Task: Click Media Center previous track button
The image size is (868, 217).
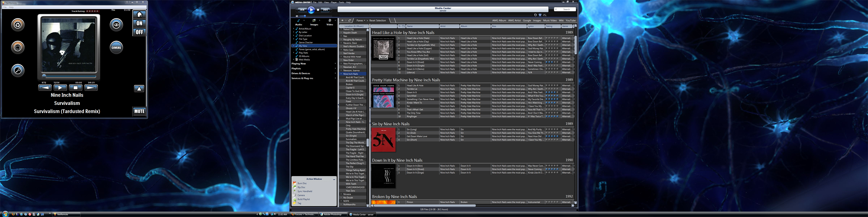Action: (302, 10)
